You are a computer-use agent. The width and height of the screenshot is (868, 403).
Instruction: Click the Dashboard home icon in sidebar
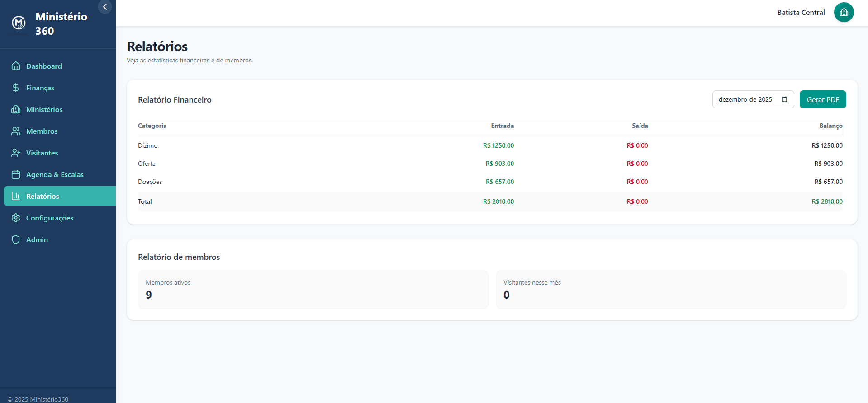16,66
